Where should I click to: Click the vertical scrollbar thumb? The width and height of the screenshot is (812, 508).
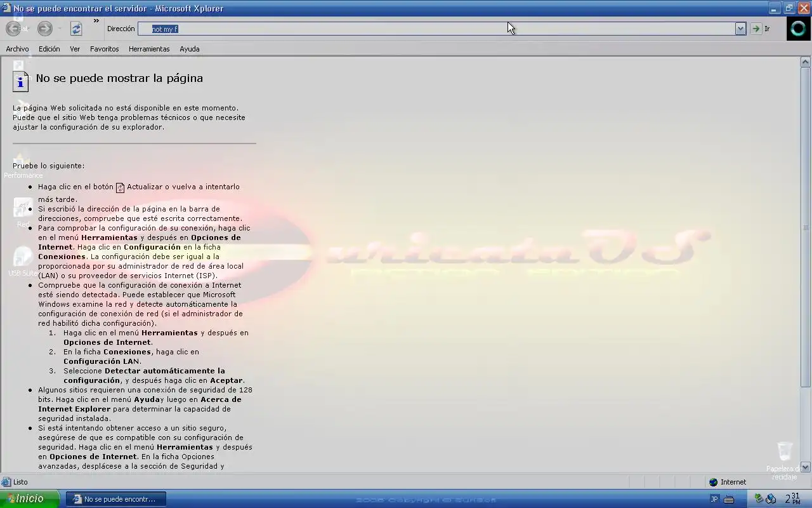click(x=806, y=227)
